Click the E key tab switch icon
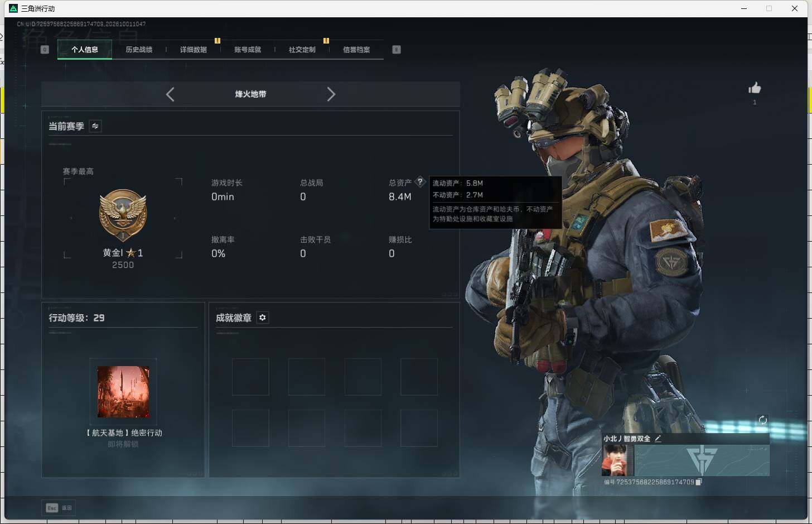This screenshot has height=524, width=812. click(x=397, y=50)
